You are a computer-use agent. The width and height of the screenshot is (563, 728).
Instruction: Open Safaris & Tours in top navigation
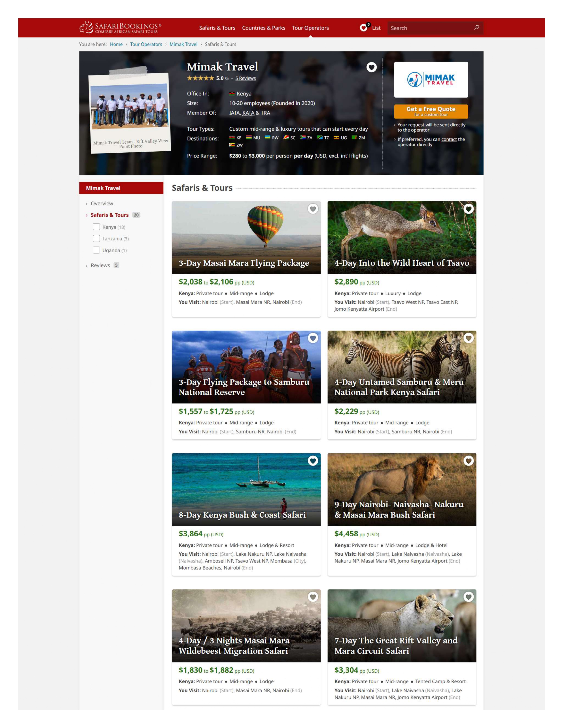pos(217,28)
